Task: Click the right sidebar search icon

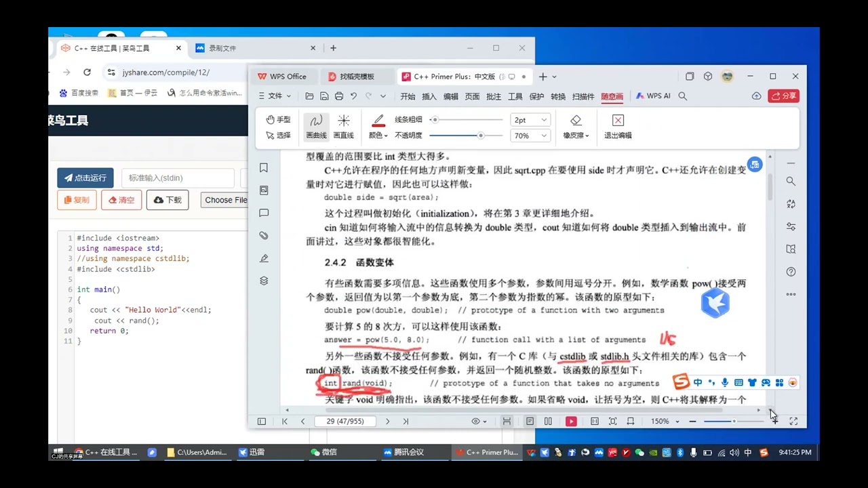Action: pos(791,181)
